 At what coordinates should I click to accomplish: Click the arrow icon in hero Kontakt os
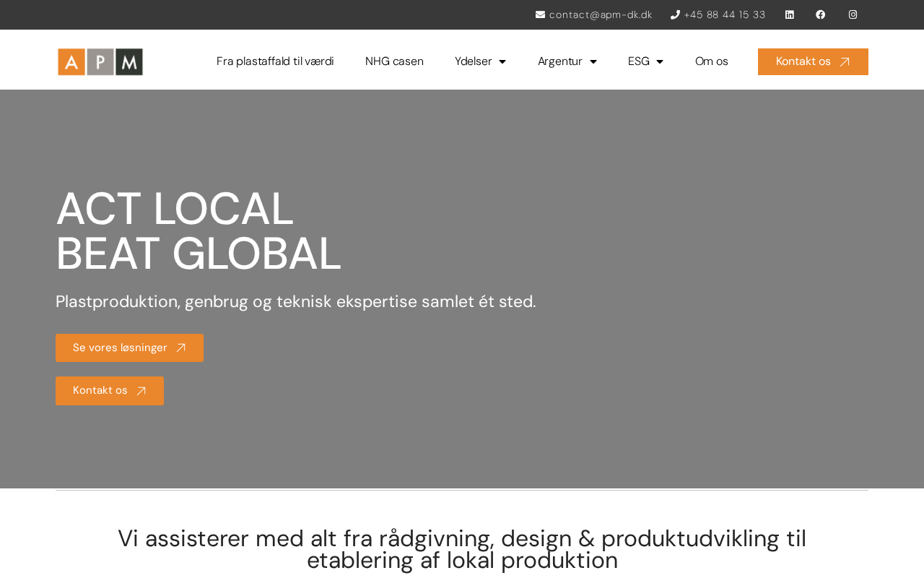(x=141, y=391)
